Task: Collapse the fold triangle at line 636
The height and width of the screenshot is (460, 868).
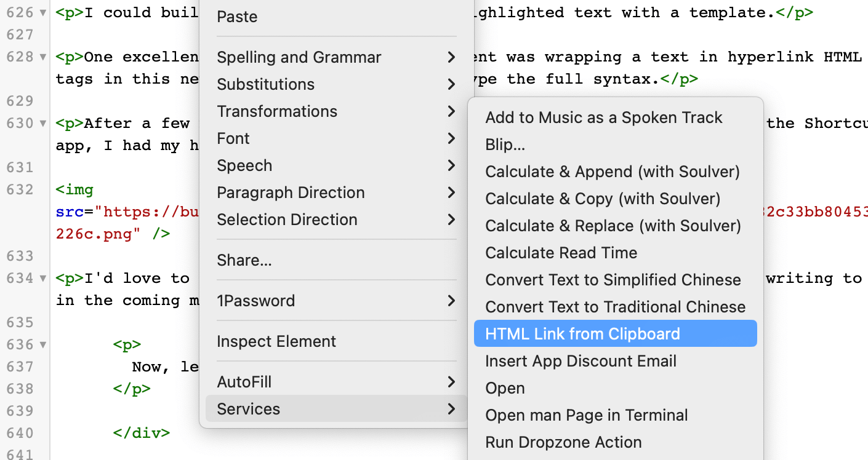Action: (42, 345)
